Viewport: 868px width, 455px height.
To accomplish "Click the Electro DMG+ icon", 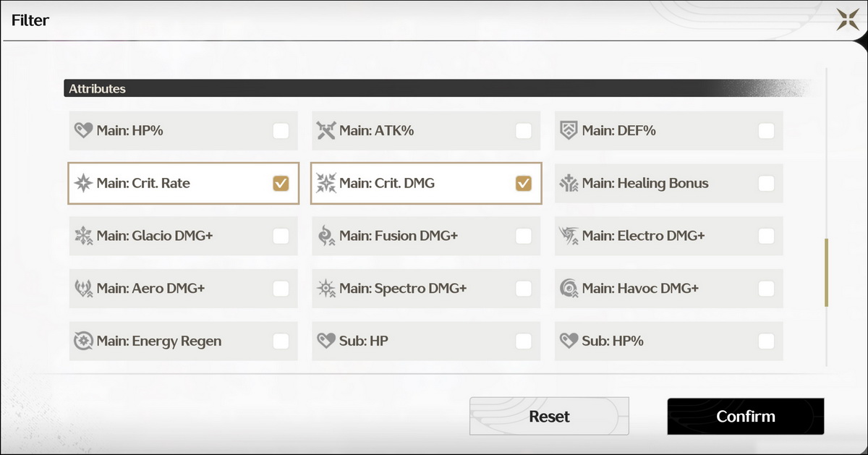I will click(x=569, y=236).
